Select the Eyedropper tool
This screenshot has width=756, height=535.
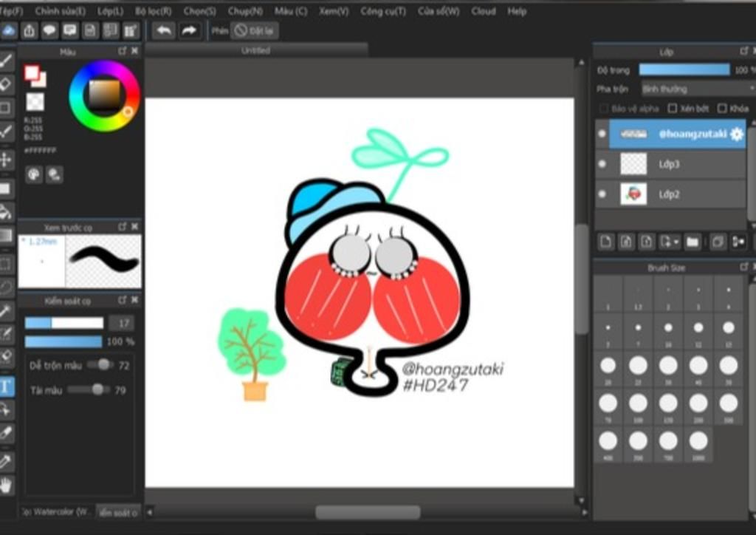(x=6, y=462)
